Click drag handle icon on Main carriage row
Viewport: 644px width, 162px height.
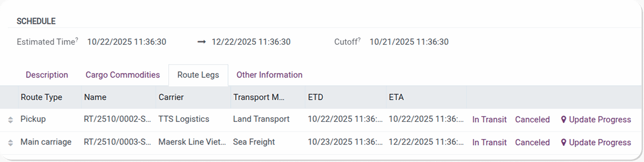pos(10,143)
